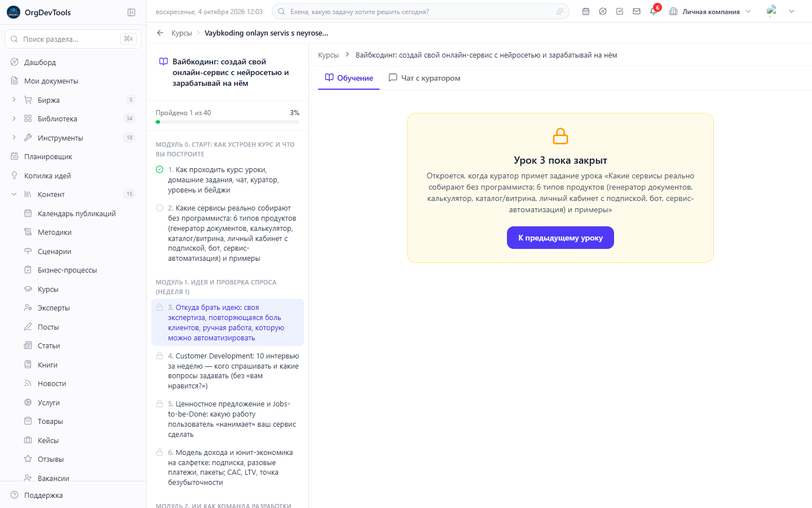Open the calendar icon in the top bar
Image resolution: width=812 pixels, height=508 pixels.
(586, 11)
